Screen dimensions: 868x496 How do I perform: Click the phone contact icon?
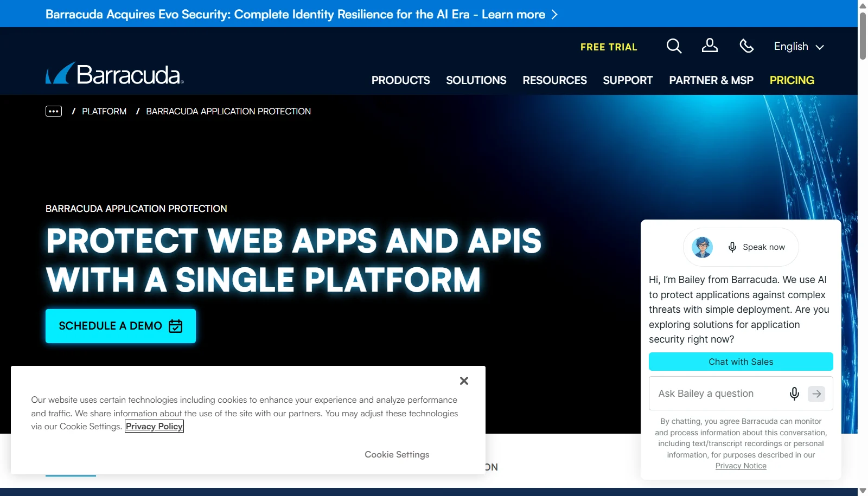point(747,46)
